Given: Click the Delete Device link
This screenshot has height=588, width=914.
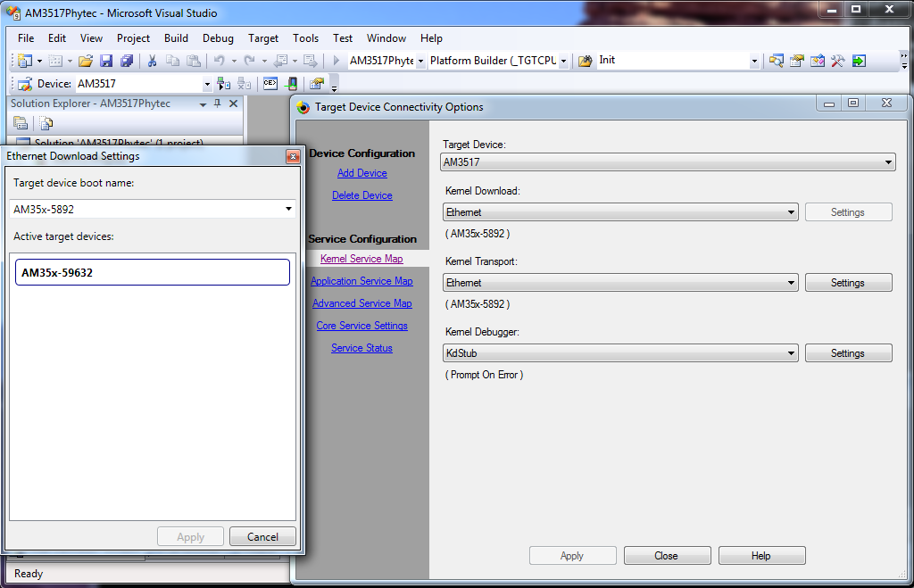Looking at the screenshot, I should [x=362, y=195].
